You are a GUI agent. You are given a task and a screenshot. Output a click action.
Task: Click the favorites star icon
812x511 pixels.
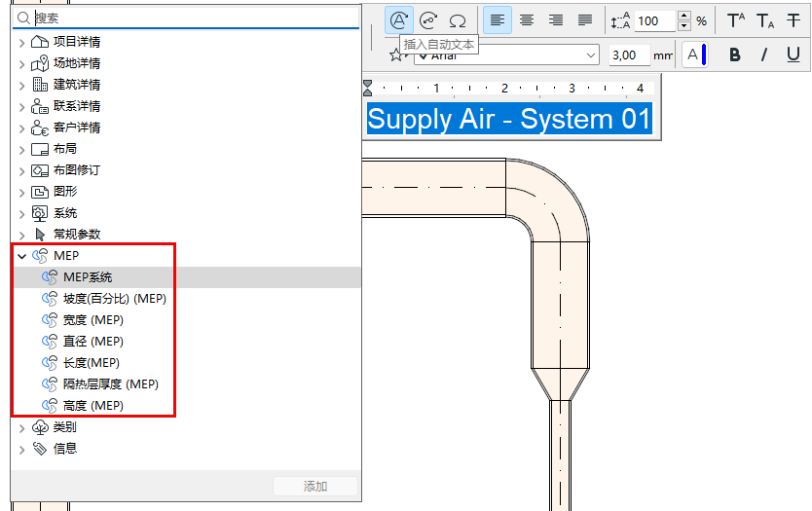coord(395,55)
